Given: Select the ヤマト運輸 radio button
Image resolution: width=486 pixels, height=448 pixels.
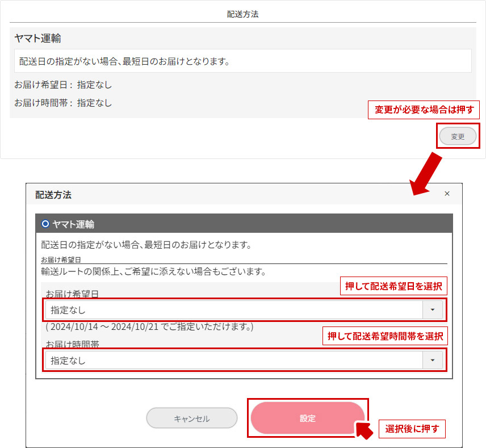Looking at the screenshot, I should (x=45, y=224).
